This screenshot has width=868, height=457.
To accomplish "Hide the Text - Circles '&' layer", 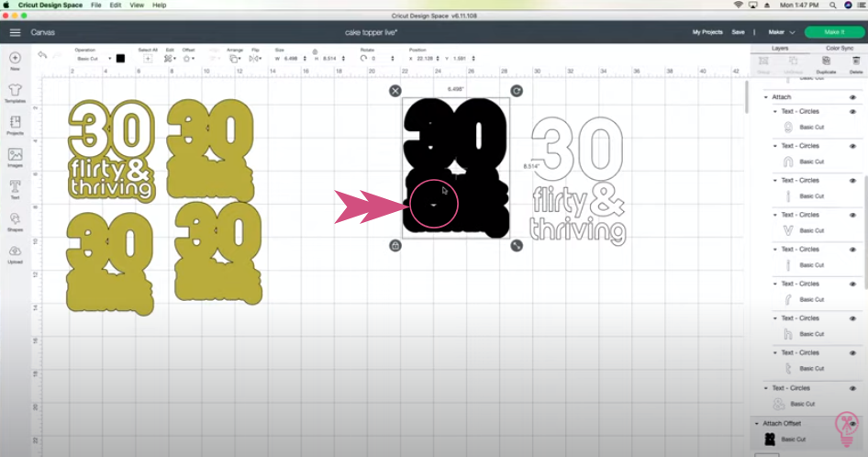I will click(852, 388).
